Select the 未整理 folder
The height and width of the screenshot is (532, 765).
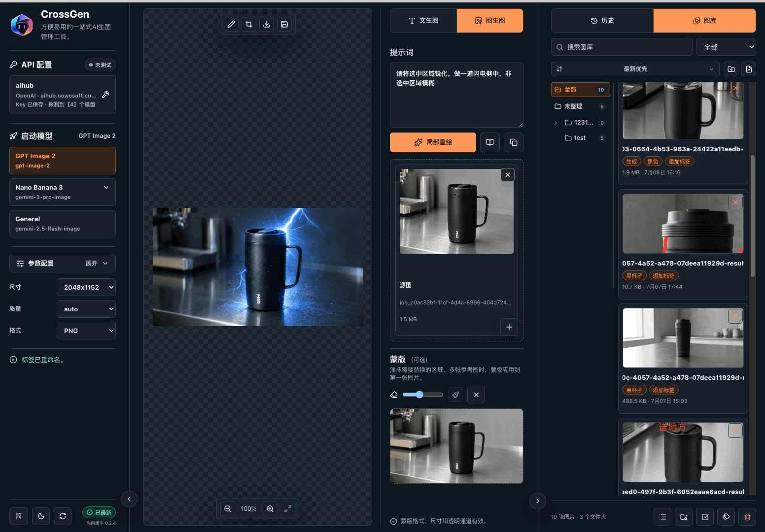[581, 106]
